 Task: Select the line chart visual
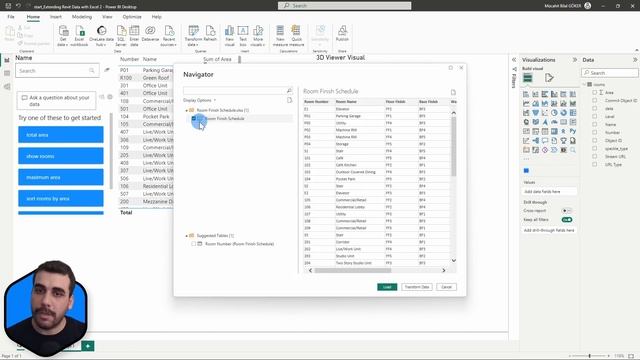point(526,104)
